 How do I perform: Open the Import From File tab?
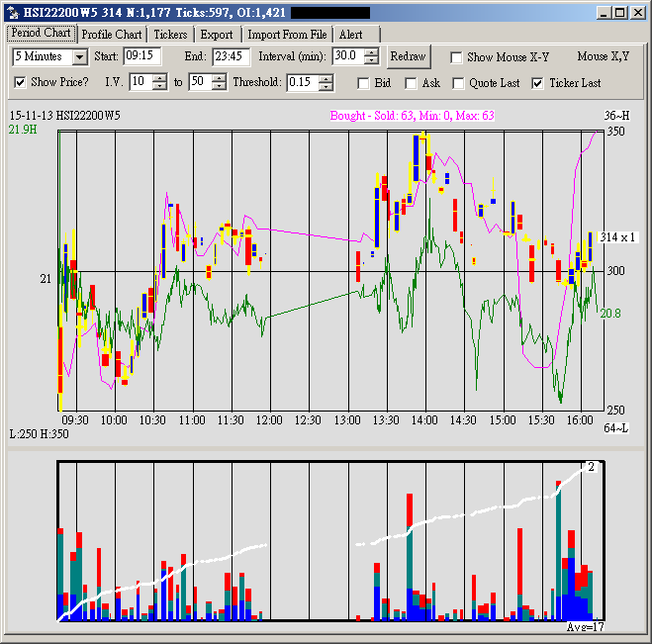287,35
